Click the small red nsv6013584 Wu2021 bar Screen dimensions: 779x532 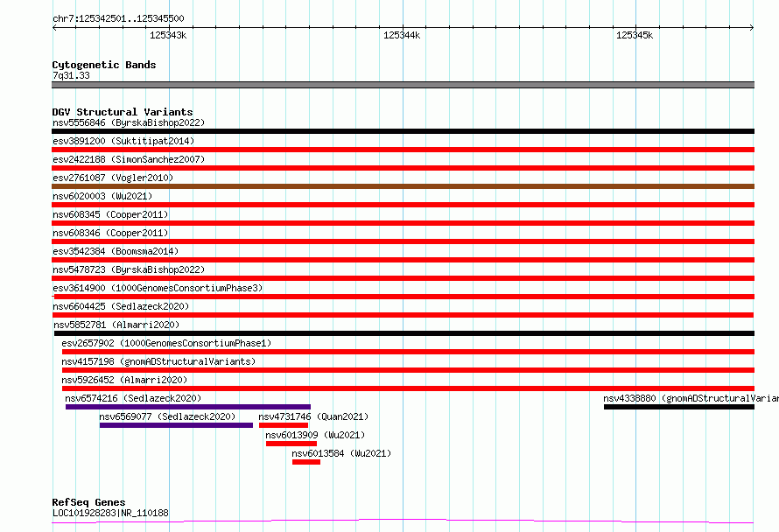click(306, 462)
